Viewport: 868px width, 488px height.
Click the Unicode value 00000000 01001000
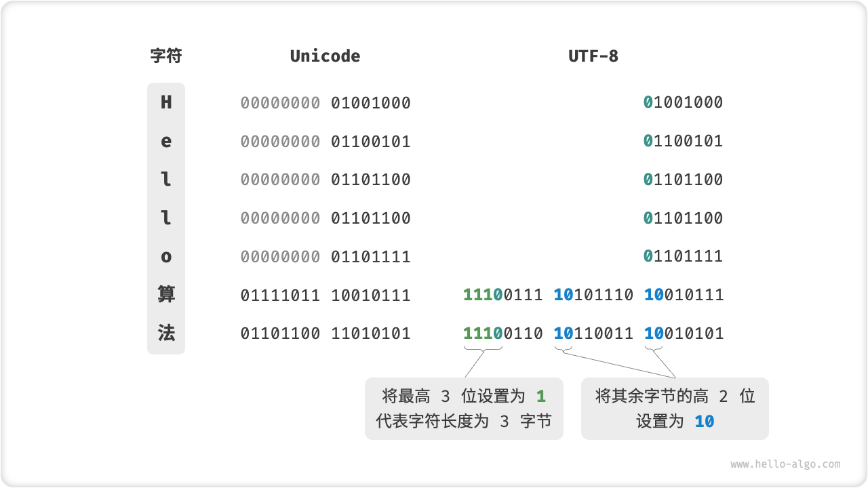pyautogui.click(x=325, y=103)
